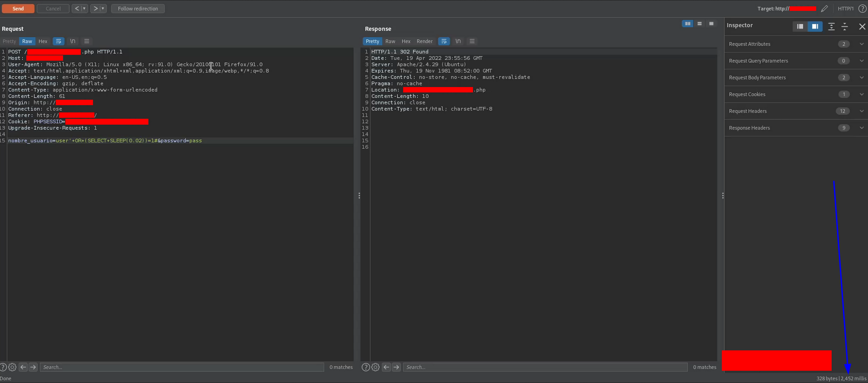Switch Request view to Pretty tab
Screen dimensions: 868x383
(9, 41)
